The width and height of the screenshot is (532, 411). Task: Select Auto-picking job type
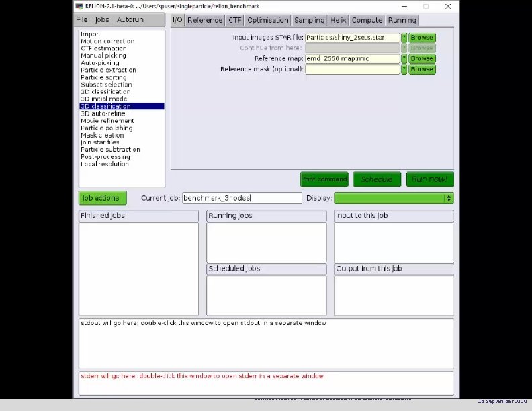coord(122,62)
